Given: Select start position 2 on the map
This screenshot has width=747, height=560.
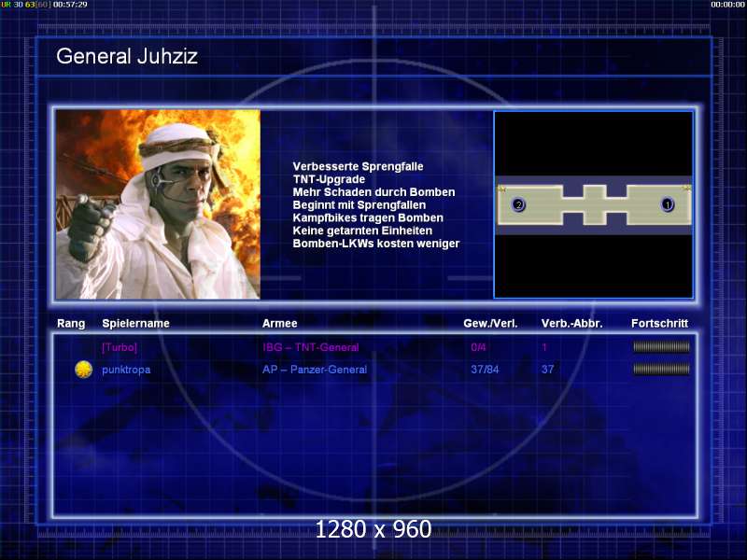Looking at the screenshot, I should 518,204.
